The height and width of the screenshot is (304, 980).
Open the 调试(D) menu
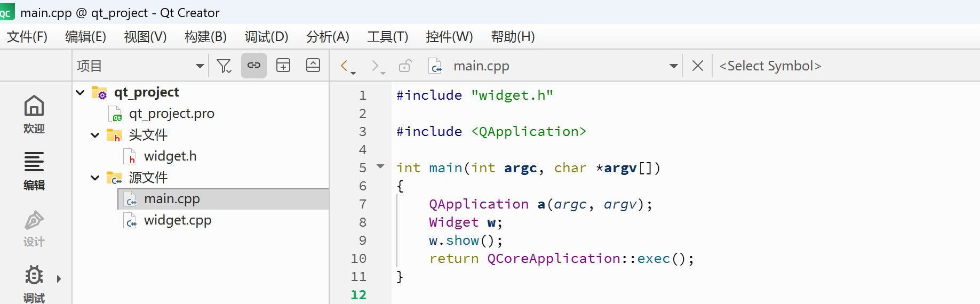tap(266, 37)
